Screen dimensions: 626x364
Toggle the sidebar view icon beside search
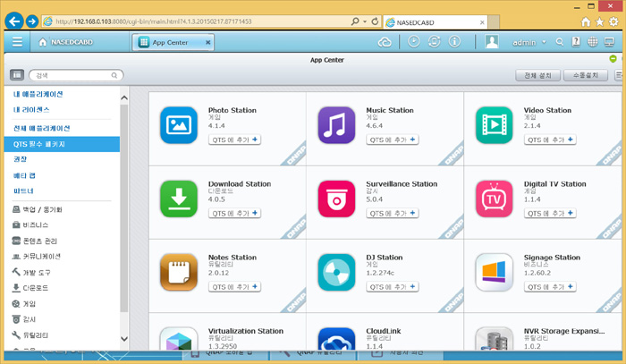click(16, 77)
